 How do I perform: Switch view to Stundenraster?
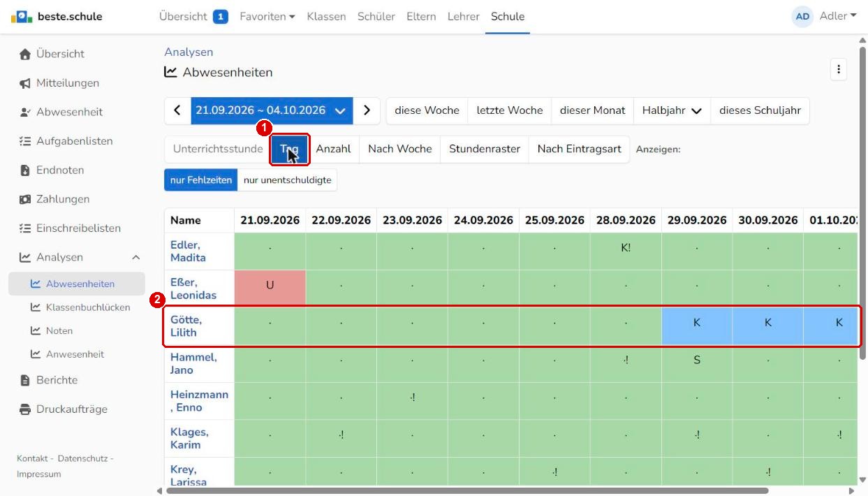pos(485,149)
